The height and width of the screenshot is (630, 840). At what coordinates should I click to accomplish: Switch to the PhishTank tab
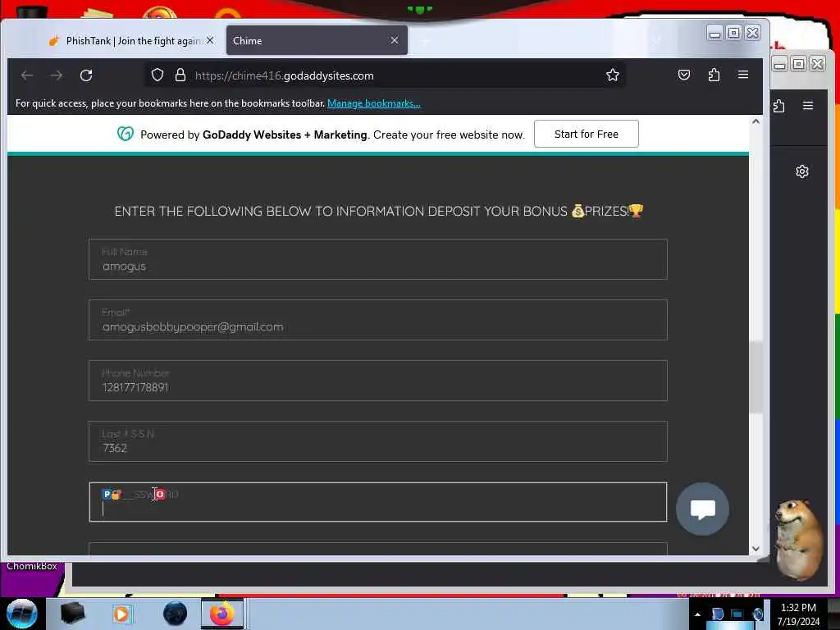[x=126, y=41]
